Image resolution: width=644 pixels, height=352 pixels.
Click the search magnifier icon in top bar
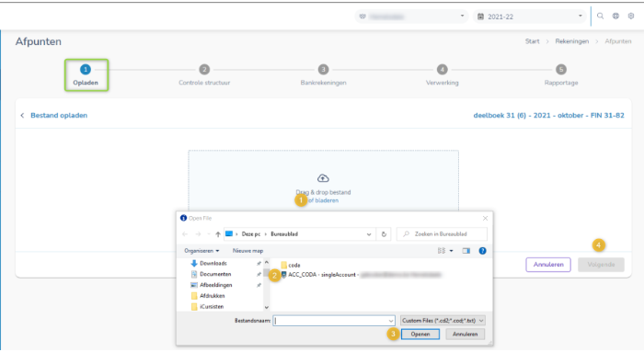pos(600,16)
